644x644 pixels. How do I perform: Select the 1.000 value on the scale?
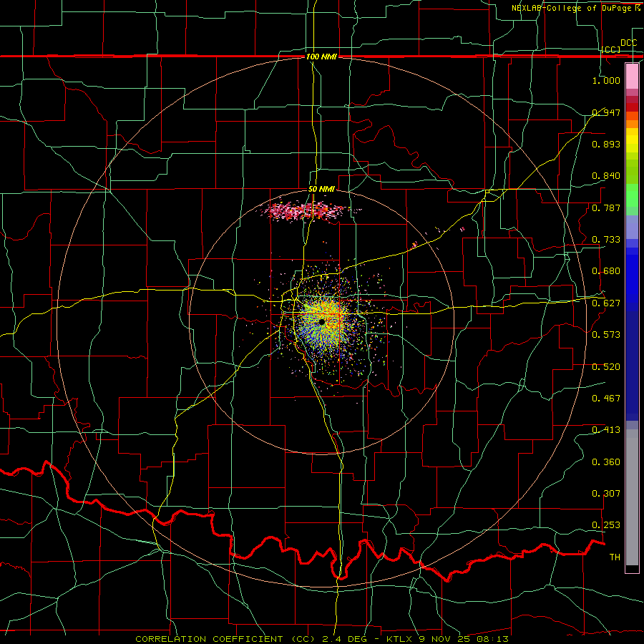pyautogui.click(x=606, y=80)
